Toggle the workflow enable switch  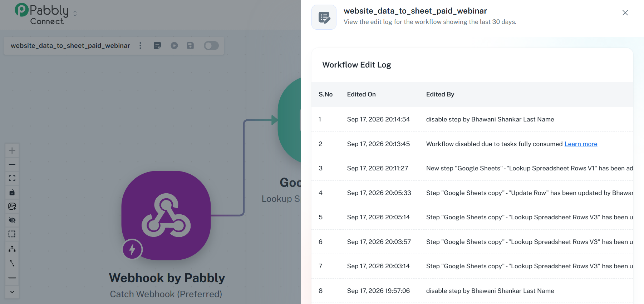click(211, 45)
